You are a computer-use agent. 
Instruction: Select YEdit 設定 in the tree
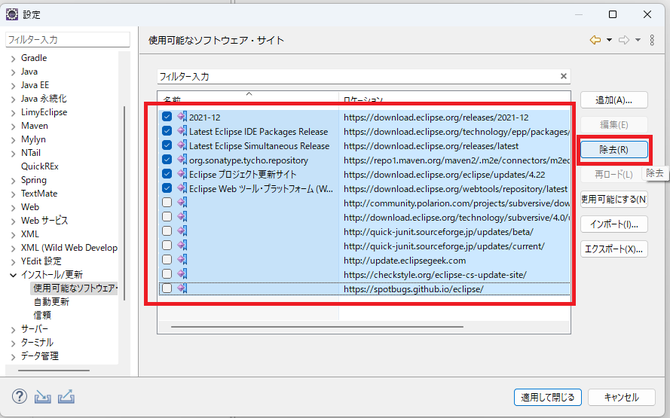click(x=41, y=261)
